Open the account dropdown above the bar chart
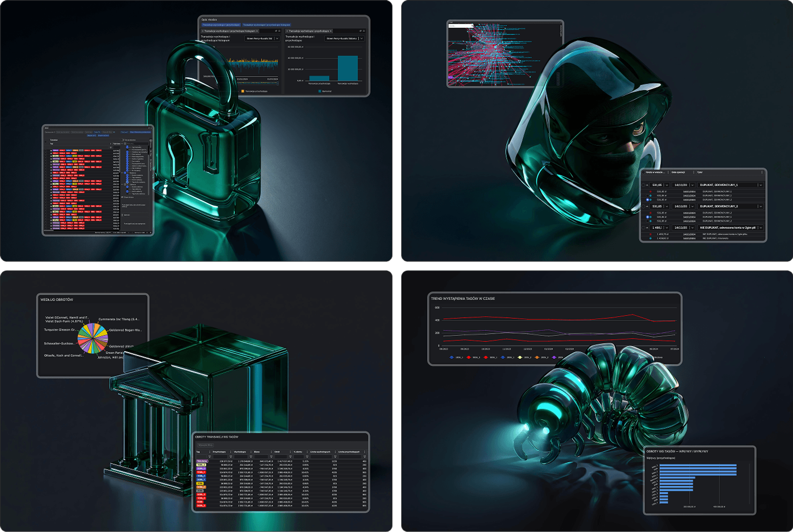This screenshot has width=793, height=532. [345, 39]
